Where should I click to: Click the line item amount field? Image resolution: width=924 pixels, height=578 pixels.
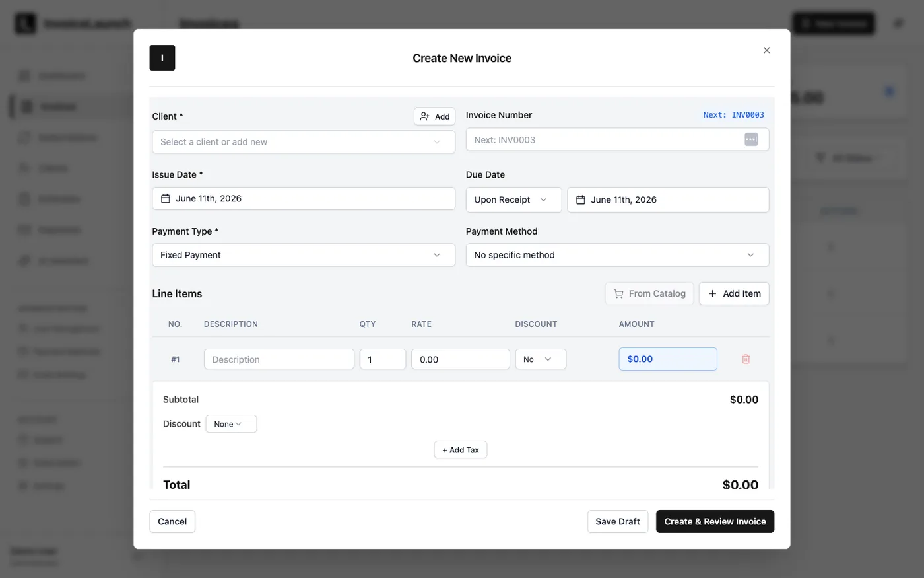tap(668, 359)
